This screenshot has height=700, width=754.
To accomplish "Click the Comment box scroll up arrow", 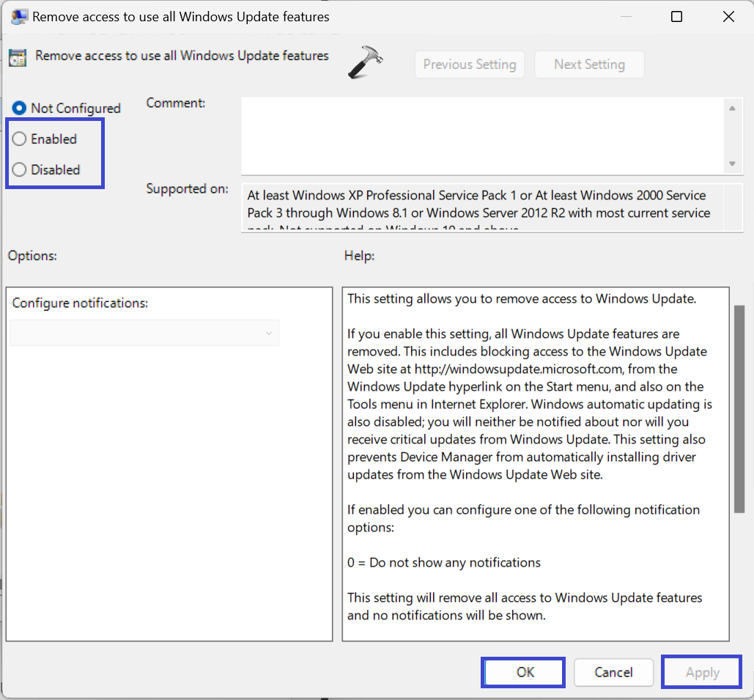I will tap(732, 108).
